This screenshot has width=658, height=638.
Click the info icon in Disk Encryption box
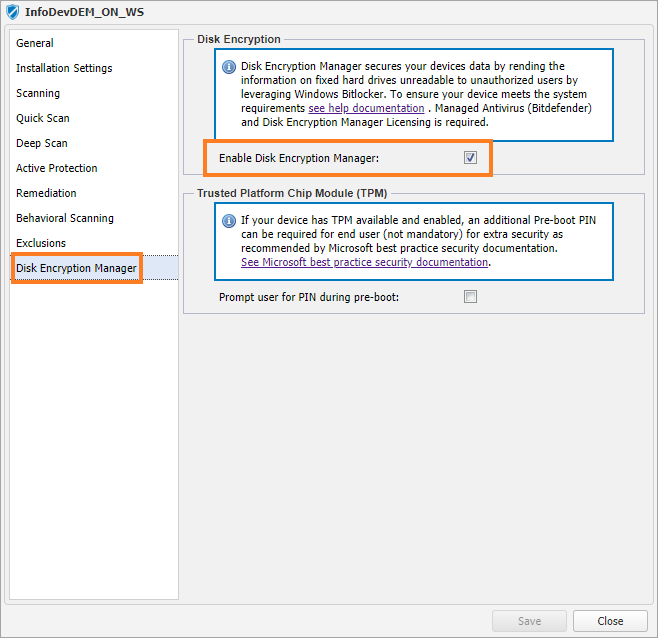tap(229, 67)
